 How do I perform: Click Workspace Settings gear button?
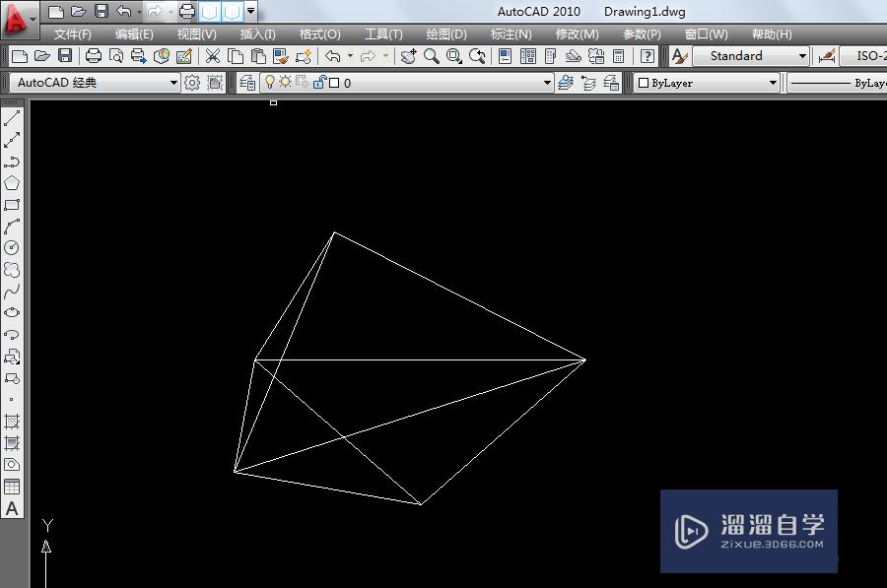[x=192, y=83]
